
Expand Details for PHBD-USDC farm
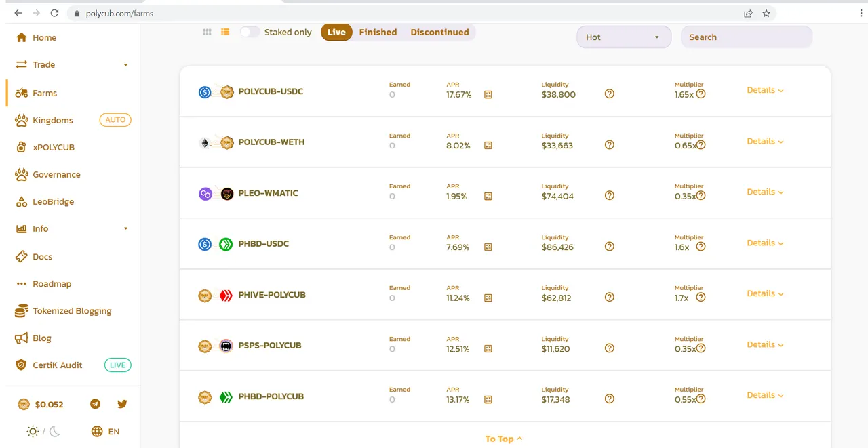(765, 243)
